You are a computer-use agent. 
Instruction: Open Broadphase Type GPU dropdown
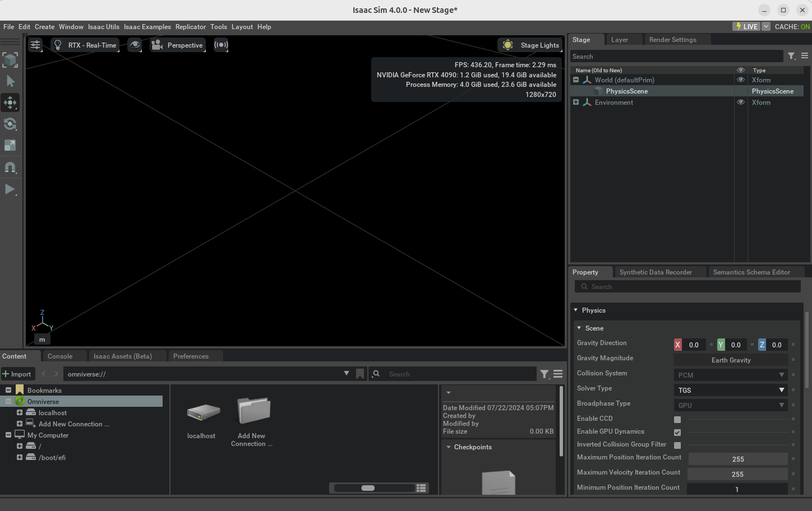click(x=731, y=405)
